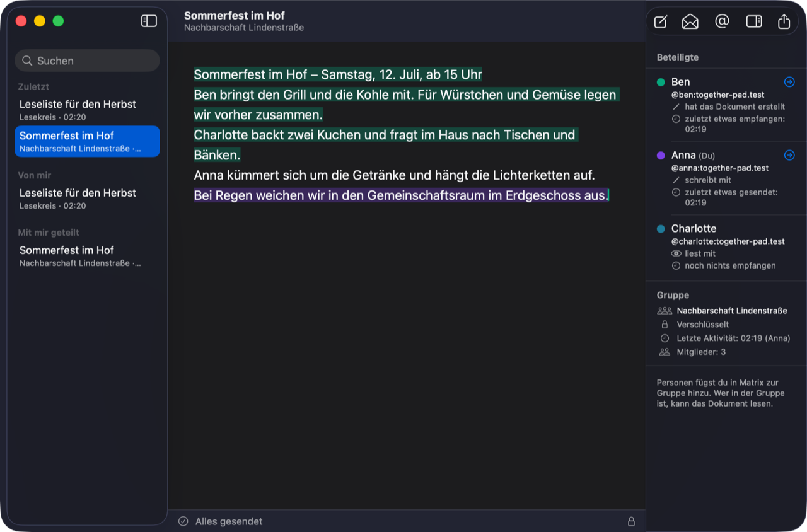Click the Von mir section header

[x=35, y=175]
